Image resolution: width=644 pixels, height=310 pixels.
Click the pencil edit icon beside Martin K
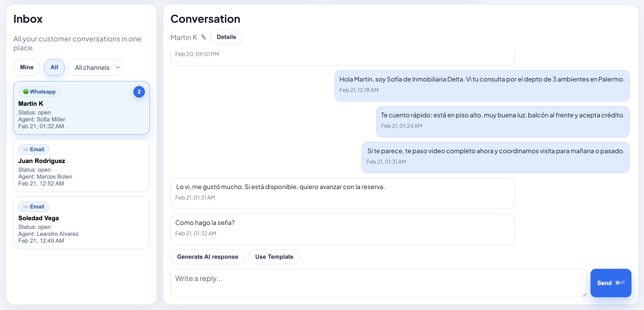tap(204, 37)
